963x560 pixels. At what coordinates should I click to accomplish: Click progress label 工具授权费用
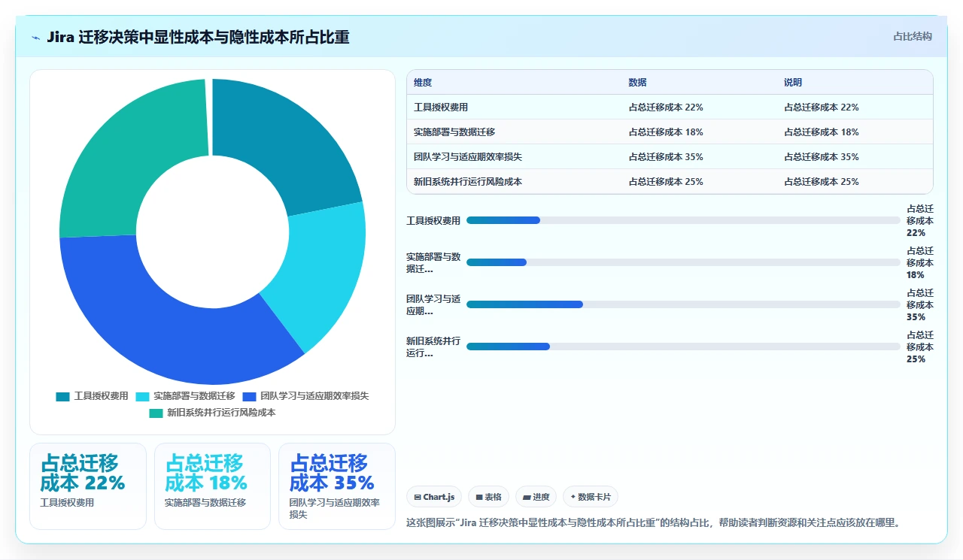[433, 221]
